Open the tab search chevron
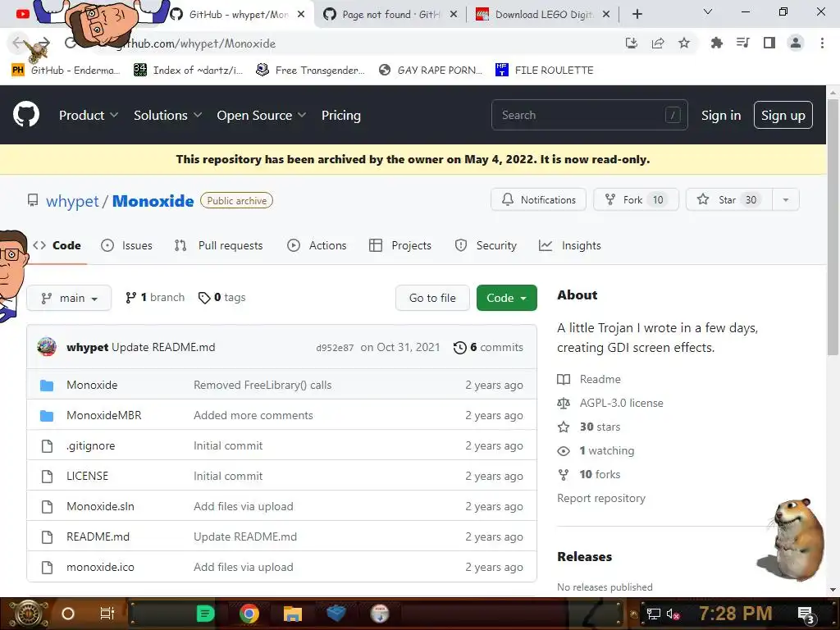 click(708, 11)
